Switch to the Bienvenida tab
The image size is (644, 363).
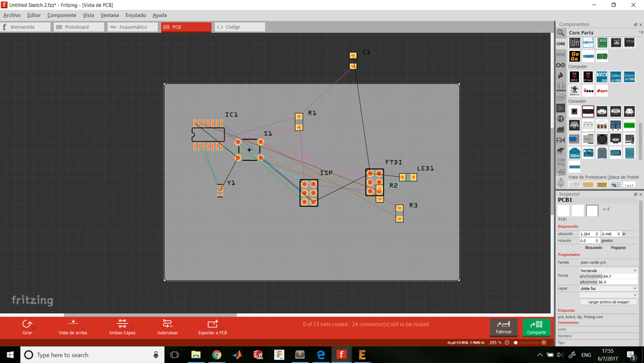click(26, 27)
